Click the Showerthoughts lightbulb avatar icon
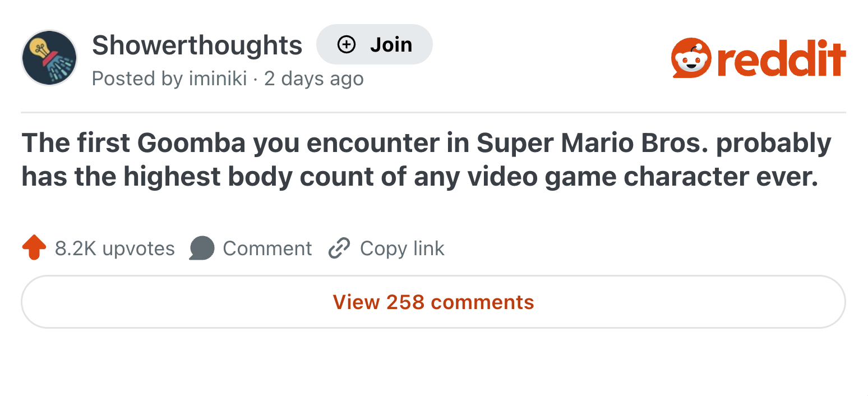 [x=49, y=58]
